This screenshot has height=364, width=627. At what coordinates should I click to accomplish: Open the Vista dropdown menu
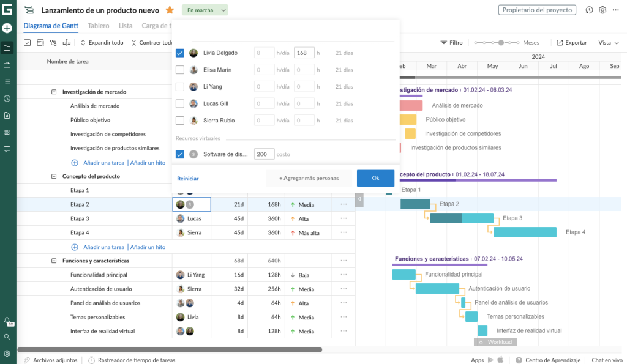click(608, 43)
